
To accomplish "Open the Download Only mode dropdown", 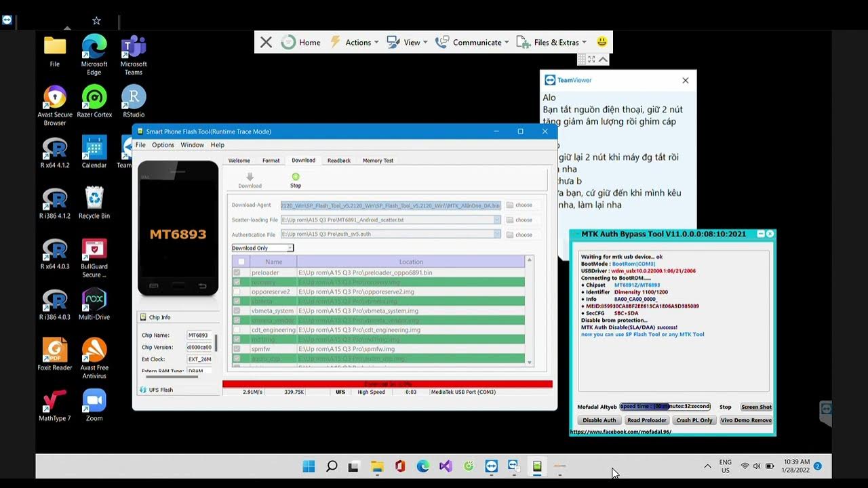I will click(262, 248).
